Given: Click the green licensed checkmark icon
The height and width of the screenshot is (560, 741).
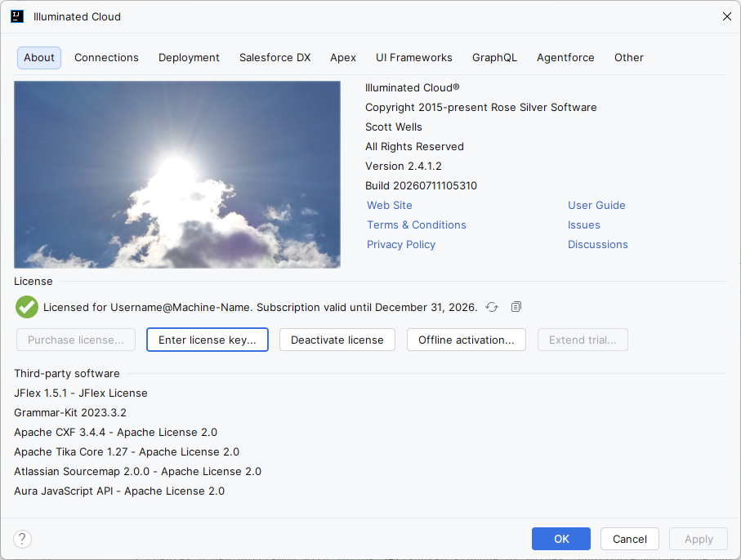Looking at the screenshot, I should click(x=27, y=307).
